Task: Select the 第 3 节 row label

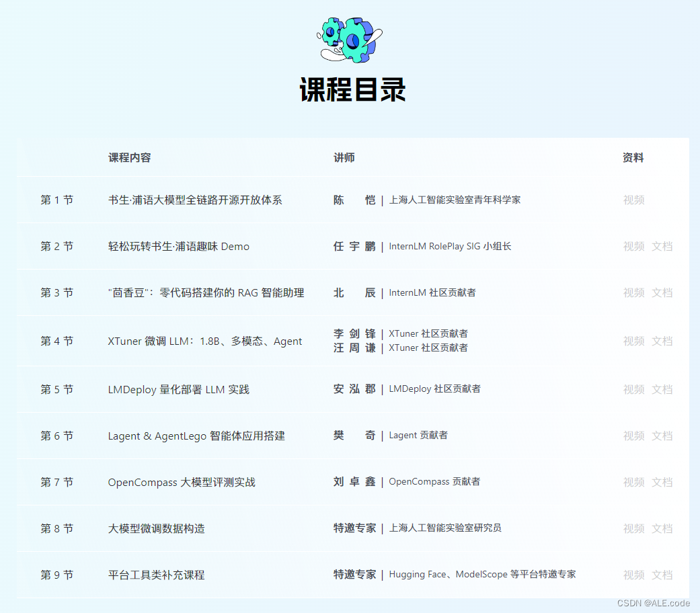Action: point(56,292)
